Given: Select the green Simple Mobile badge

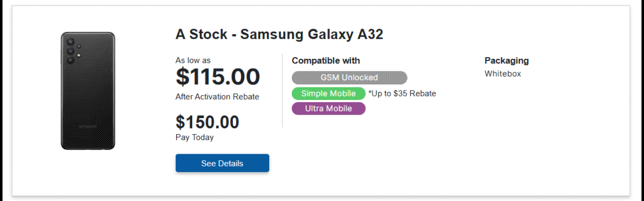Looking at the screenshot, I should 328,93.
